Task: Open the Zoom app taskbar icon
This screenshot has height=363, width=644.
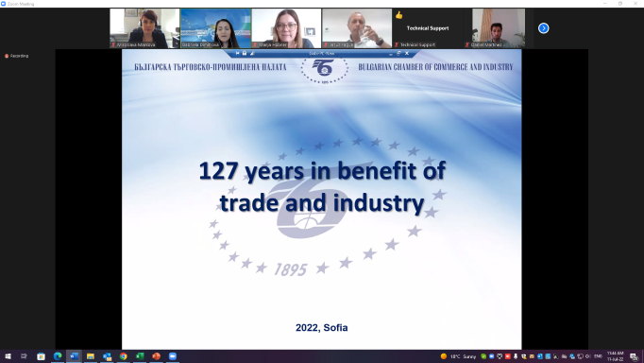Action: [173, 356]
